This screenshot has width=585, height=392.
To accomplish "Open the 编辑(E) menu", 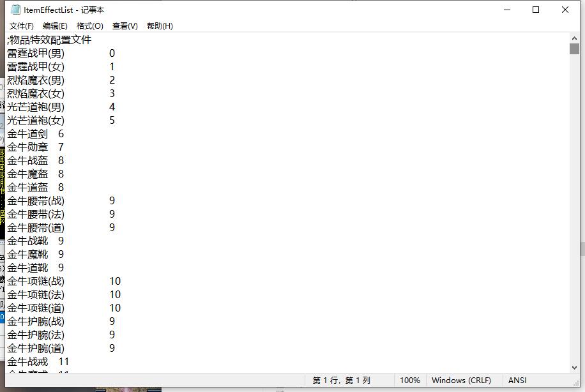I will click(55, 26).
